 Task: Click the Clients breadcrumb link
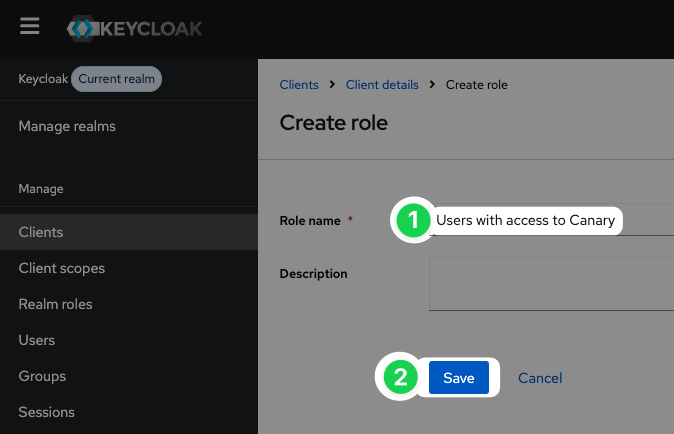(x=299, y=85)
